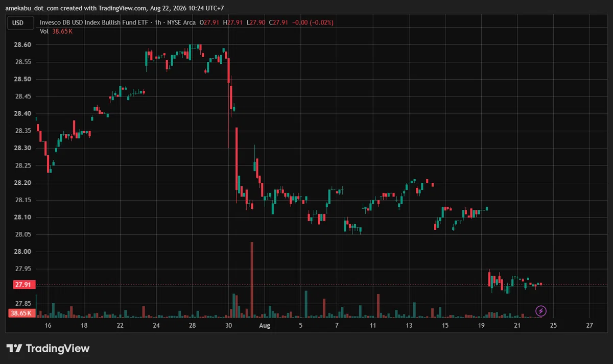Click the L27.90 low value
The height and width of the screenshot is (364, 613).
coord(256,22)
